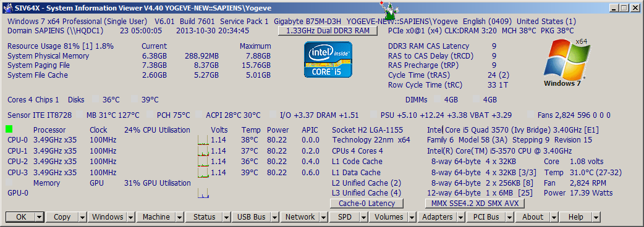Image resolution: width=644 pixels, height=227 pixels.
Task: Open the Adapters button
Action: tap(437, 217)
